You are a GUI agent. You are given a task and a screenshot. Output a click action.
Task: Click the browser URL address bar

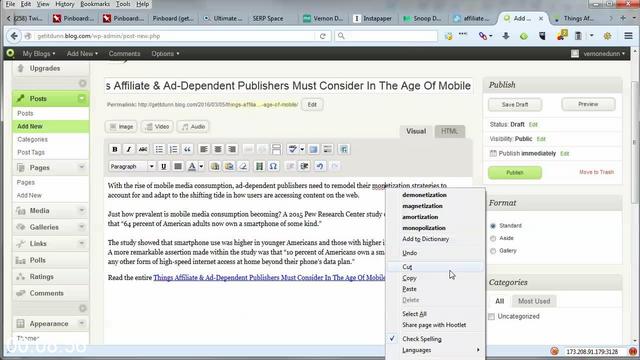click(171, 36)
